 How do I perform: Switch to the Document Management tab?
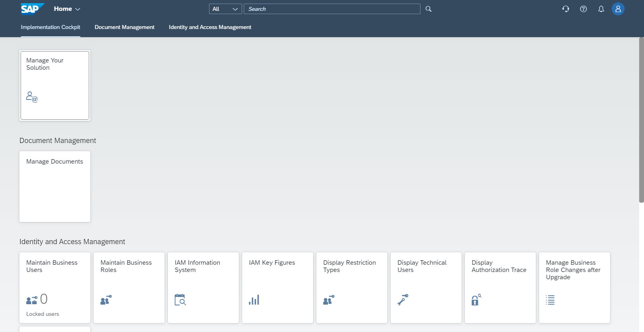tap(124, 27)
